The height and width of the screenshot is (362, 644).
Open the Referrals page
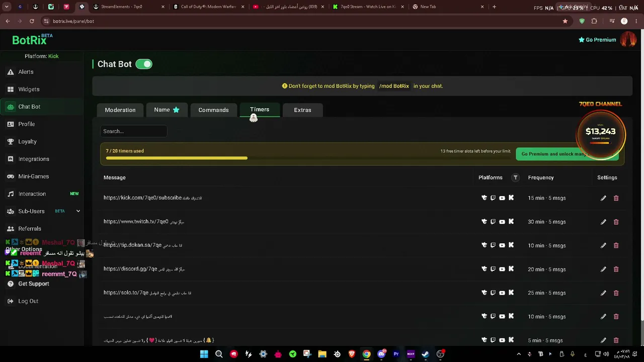point(30,229)
